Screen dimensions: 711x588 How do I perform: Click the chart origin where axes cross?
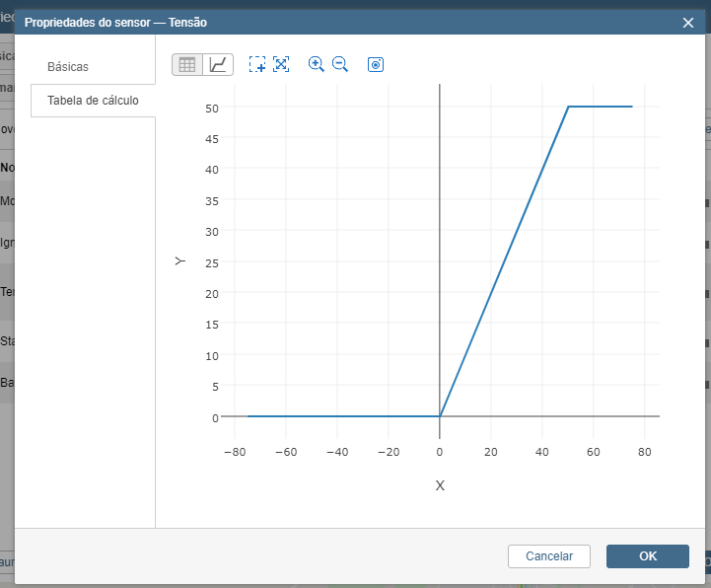point(440,416)
